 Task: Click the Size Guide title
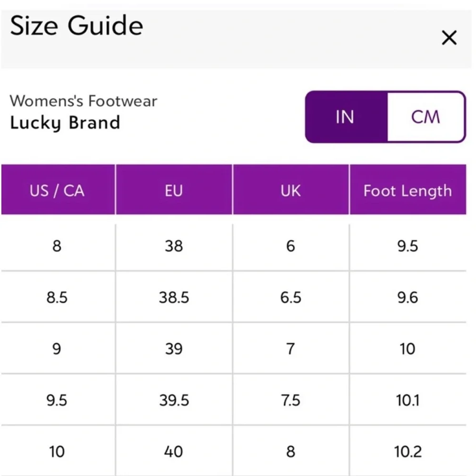tap(77, 26)
